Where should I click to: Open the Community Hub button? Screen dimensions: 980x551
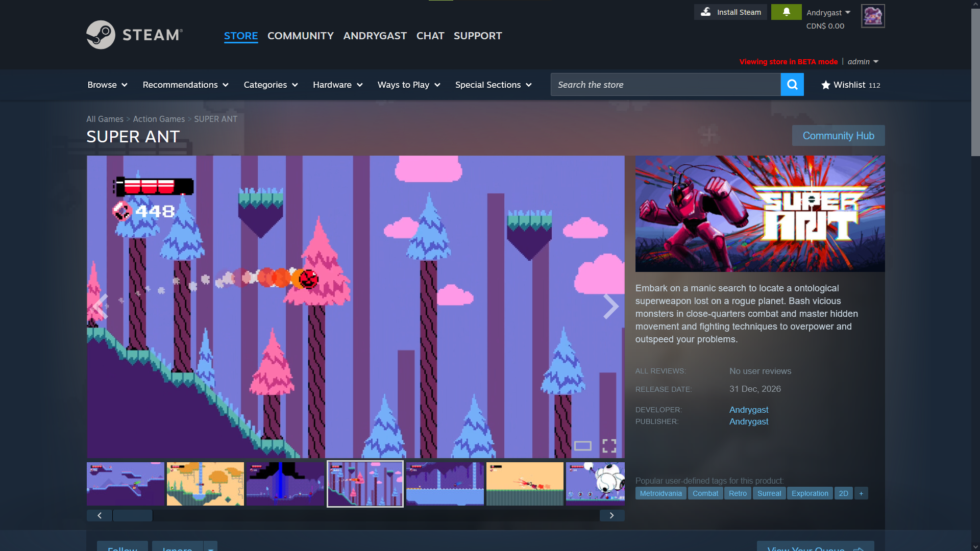click(x=838, y=136)
